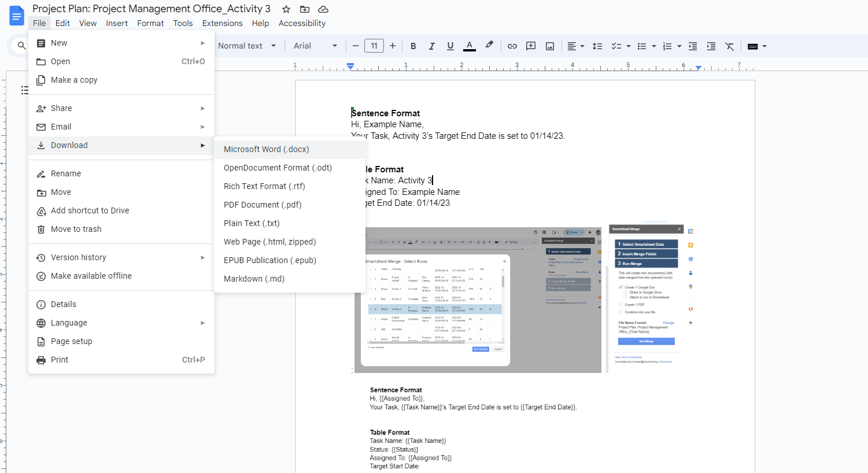Viewport: 868px width, 473px height.
Task: Star this document
Action: tap(286, 9)
